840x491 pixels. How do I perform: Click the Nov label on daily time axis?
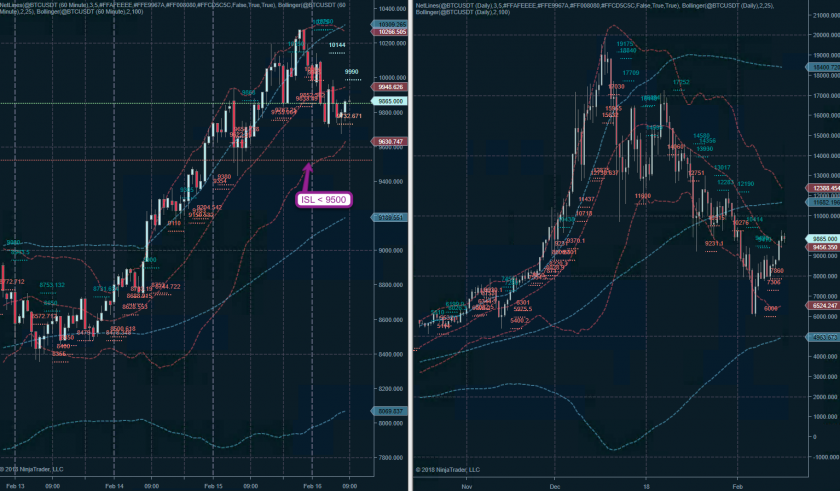(x=467, y=487)
